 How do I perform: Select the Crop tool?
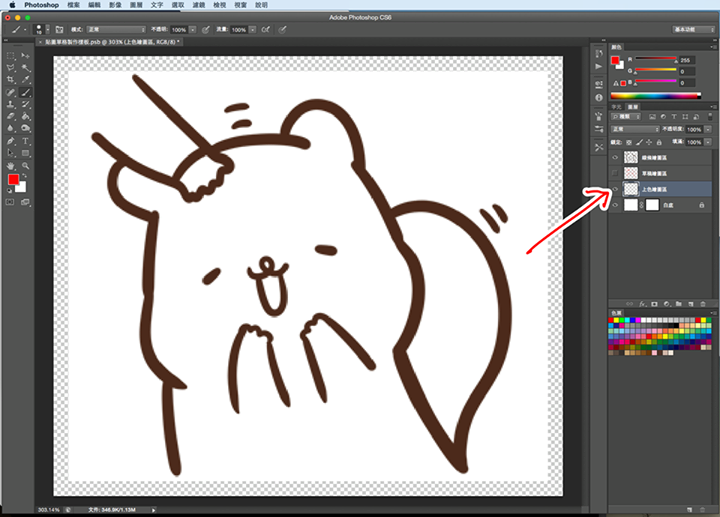click(x=11, y=80)
